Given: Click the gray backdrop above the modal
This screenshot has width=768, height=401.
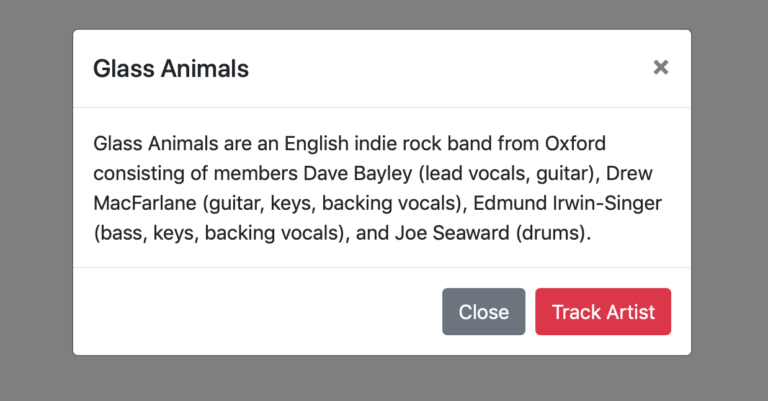Looking at the screenshot, I should (x=382, y=14).
